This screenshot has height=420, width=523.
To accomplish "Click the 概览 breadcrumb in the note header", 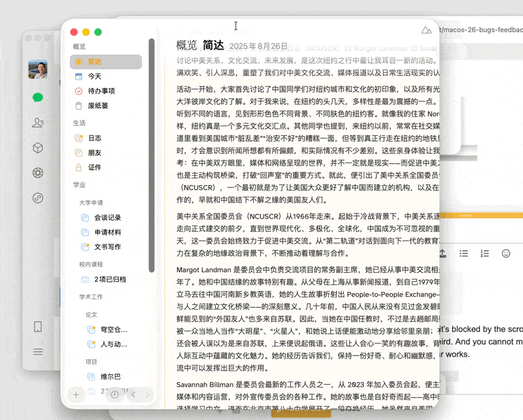I will tap(186, 46).
